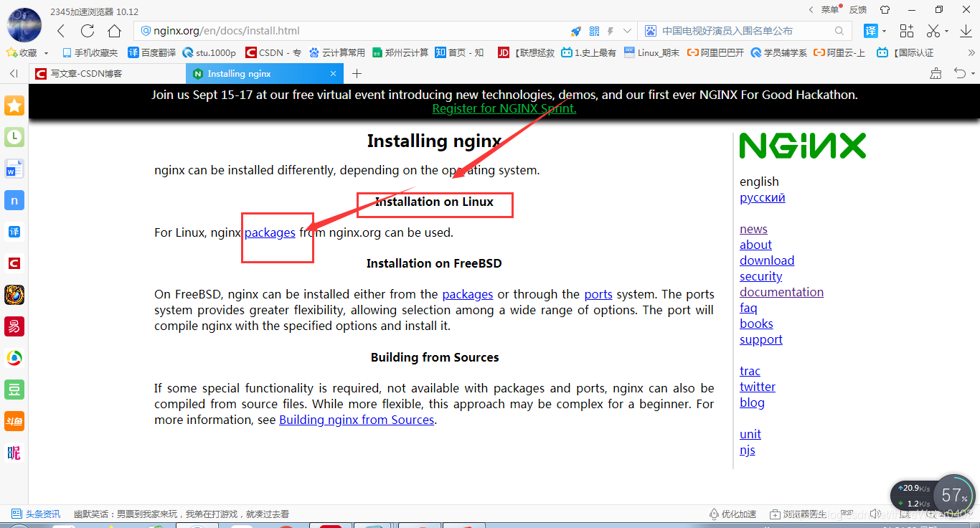Click 优化加速 in status bar
This screenshot has height=528, width=980.
pos(732,514)
